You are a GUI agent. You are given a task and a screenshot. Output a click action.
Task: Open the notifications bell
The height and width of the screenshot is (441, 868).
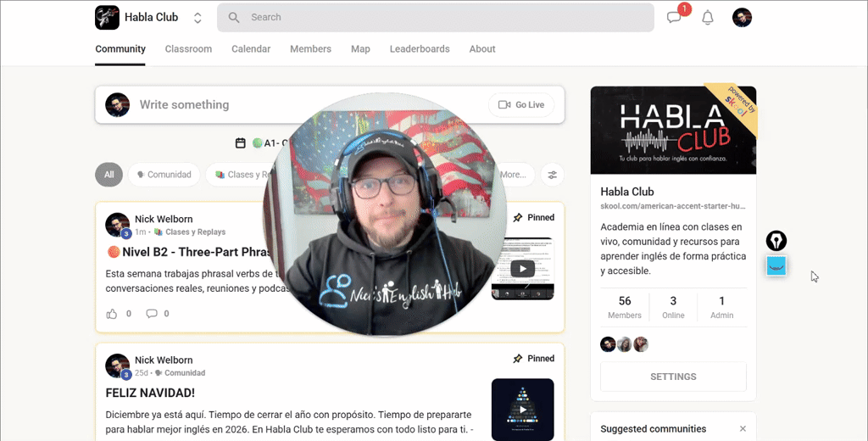[708, 18]
